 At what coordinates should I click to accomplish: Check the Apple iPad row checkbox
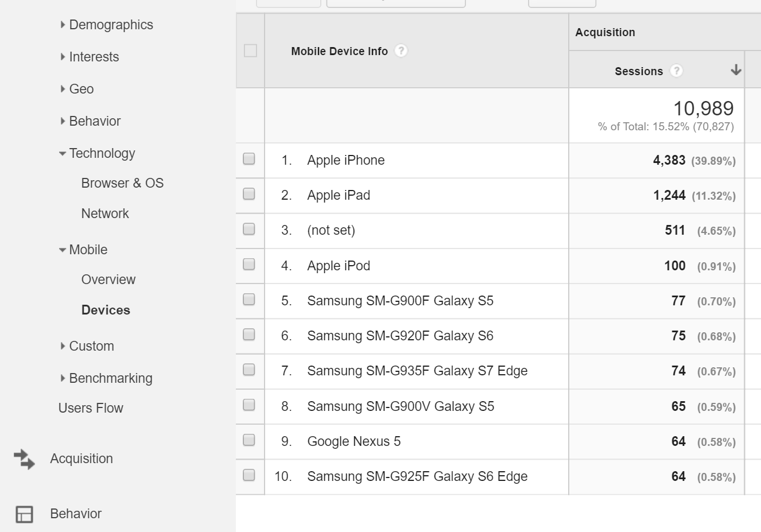pyautogui.click(x=249, y=195)
